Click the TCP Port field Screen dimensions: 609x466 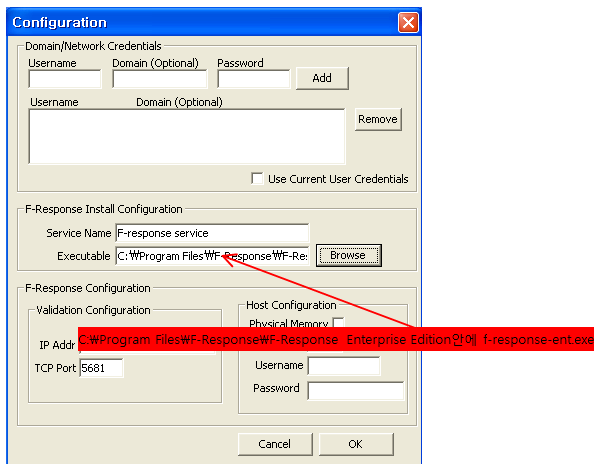[101, 368]
